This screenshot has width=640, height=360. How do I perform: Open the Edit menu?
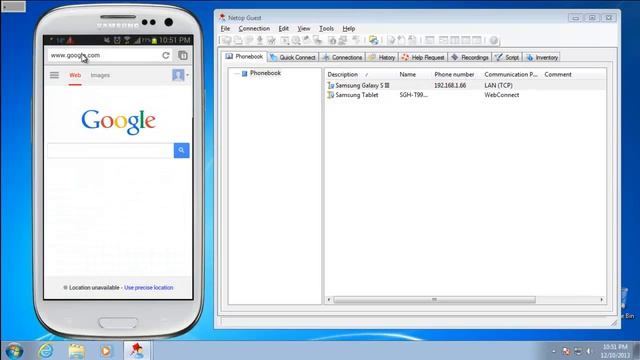(x=284, y=29)
